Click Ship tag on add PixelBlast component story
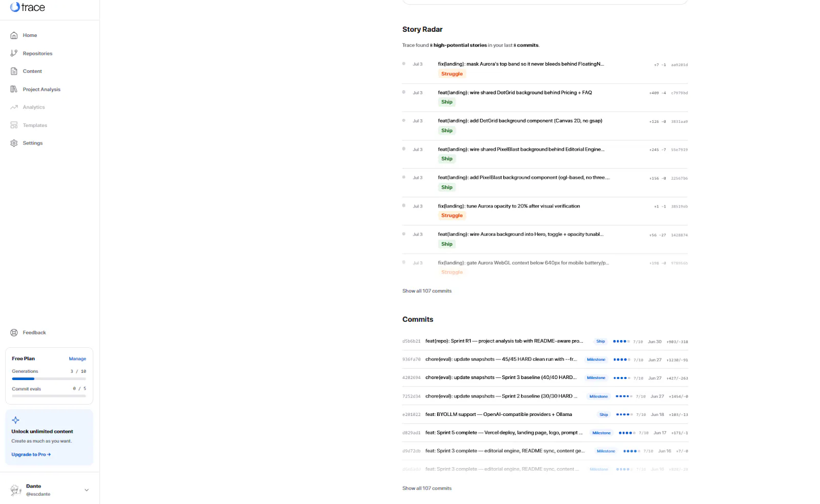Image resolution: width=820 pixels, height=504 pixels. tap(447, 187)
